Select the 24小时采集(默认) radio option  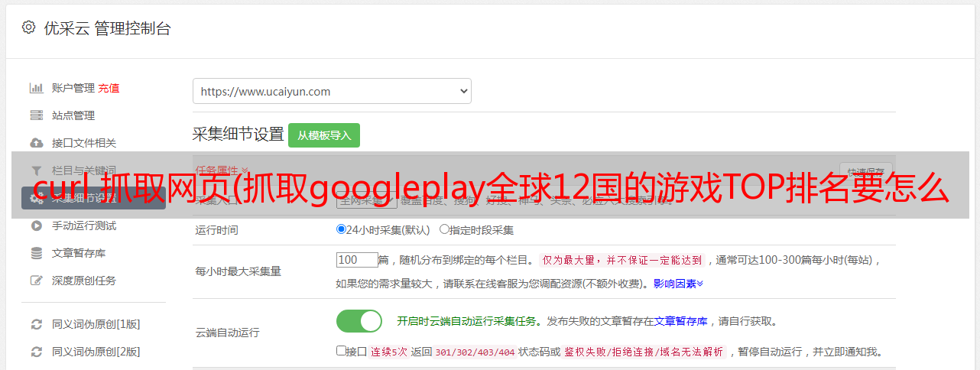341,229
